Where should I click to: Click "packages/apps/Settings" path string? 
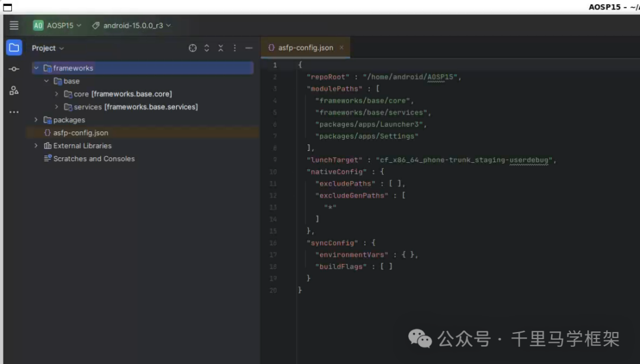[x=367, y=136]
